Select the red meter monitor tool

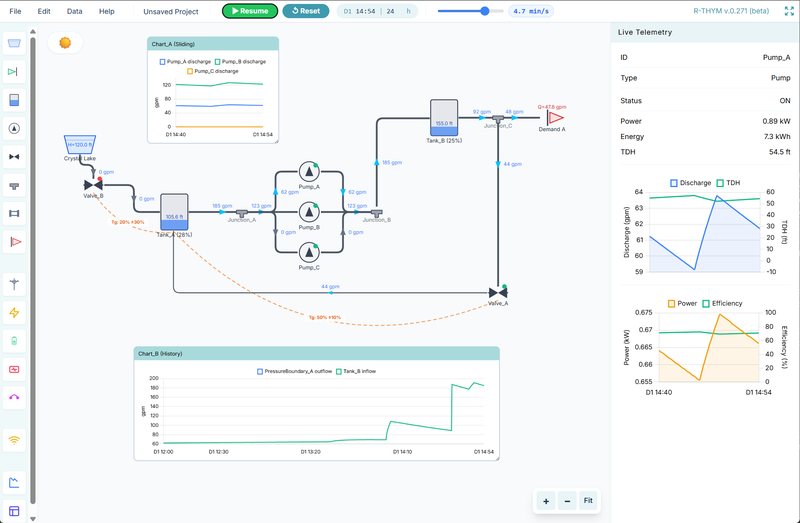[x=14, y=369]
